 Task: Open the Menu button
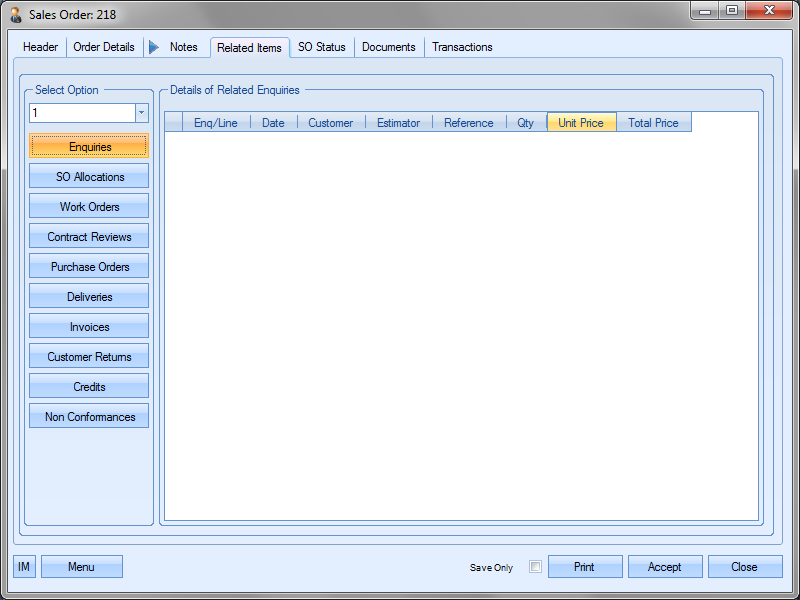[x=81, y=567]
